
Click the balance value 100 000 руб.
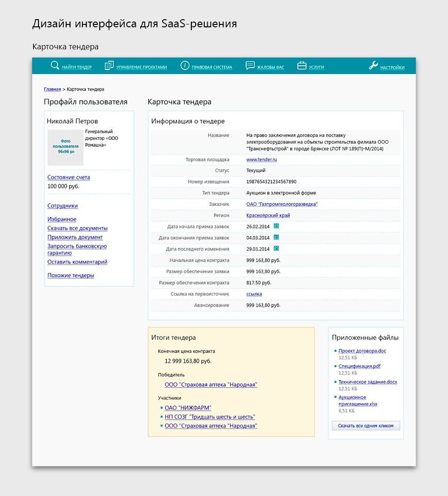coord(63,186)
